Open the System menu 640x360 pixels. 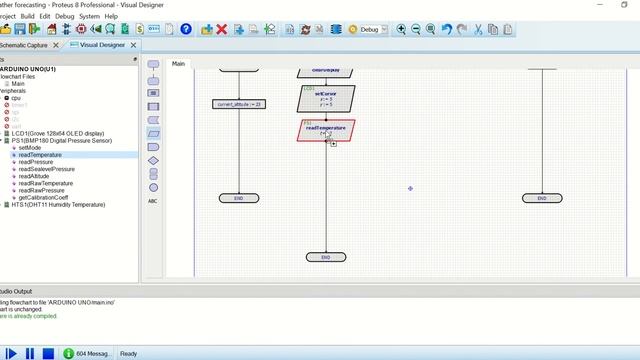(89, 16)
